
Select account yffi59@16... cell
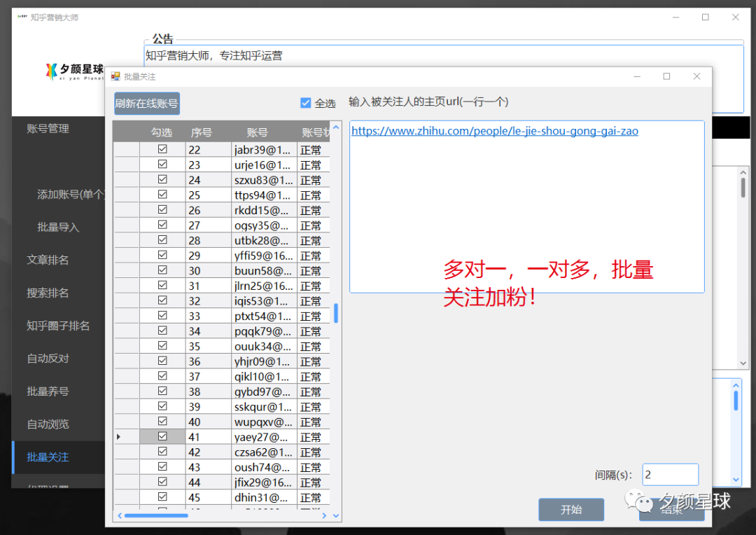pyautogui.click(x=264, y=255)
